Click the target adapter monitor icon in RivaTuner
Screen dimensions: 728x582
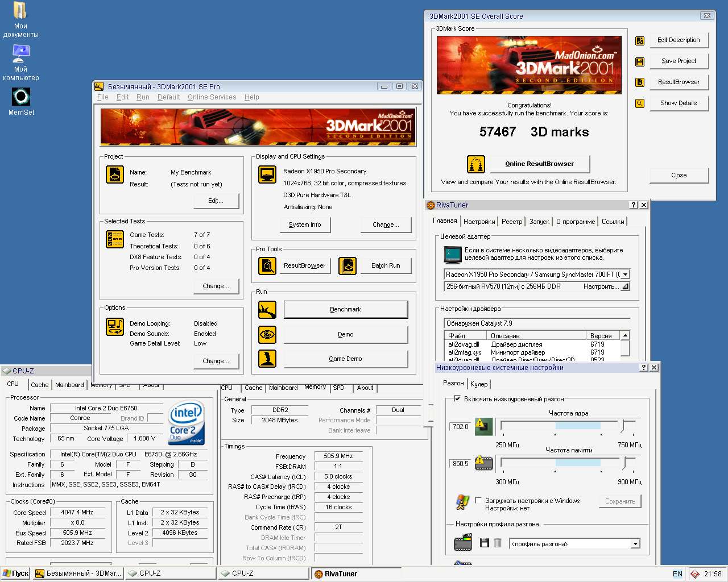[x=453, y=254]
